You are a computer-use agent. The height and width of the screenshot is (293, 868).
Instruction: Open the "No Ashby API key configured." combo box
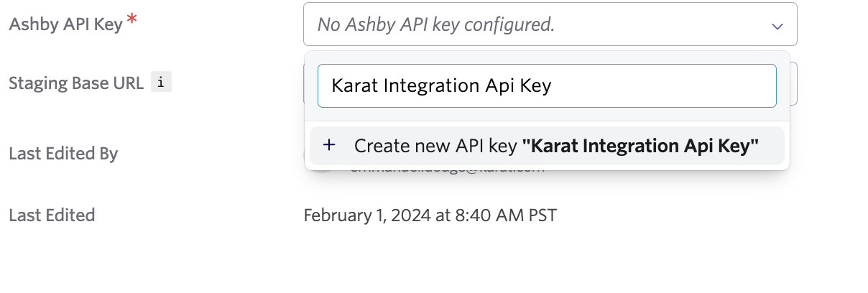(x=550, y=24)
